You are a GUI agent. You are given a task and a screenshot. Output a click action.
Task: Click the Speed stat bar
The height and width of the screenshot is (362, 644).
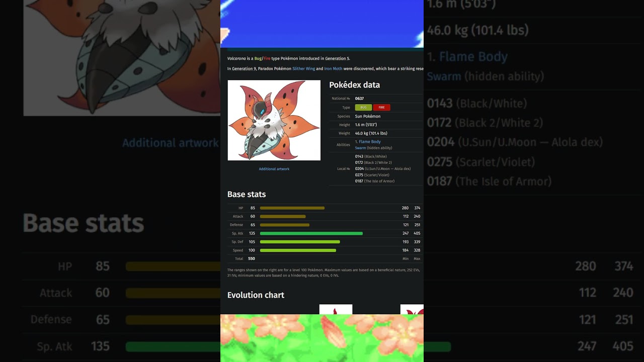click(298, 250)
